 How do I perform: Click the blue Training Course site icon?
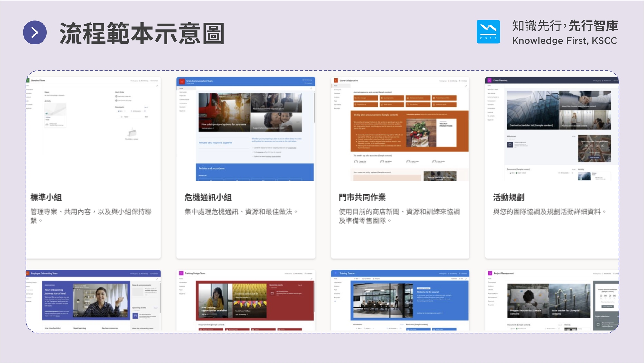click(x=336, y=273)
